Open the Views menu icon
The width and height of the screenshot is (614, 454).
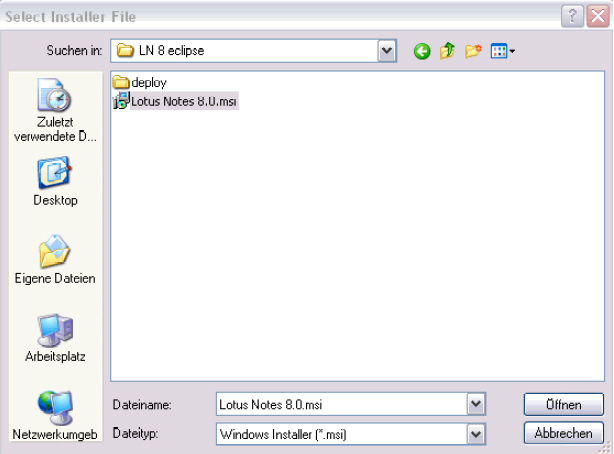[x=502, y=51]
